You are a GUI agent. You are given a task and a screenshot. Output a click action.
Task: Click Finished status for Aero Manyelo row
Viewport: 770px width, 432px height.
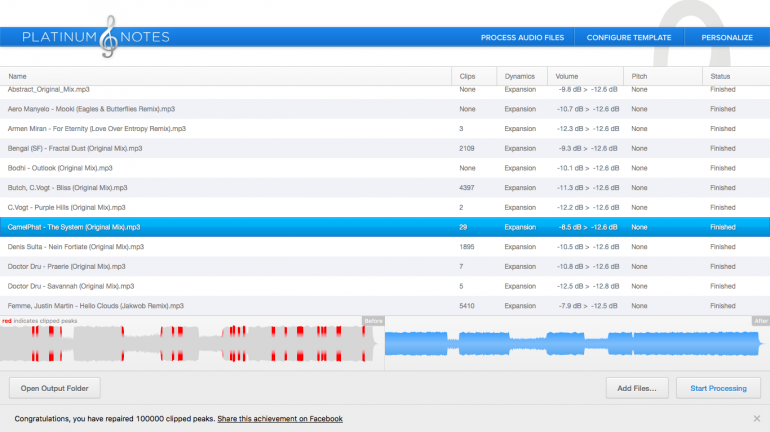pos(722,109)
